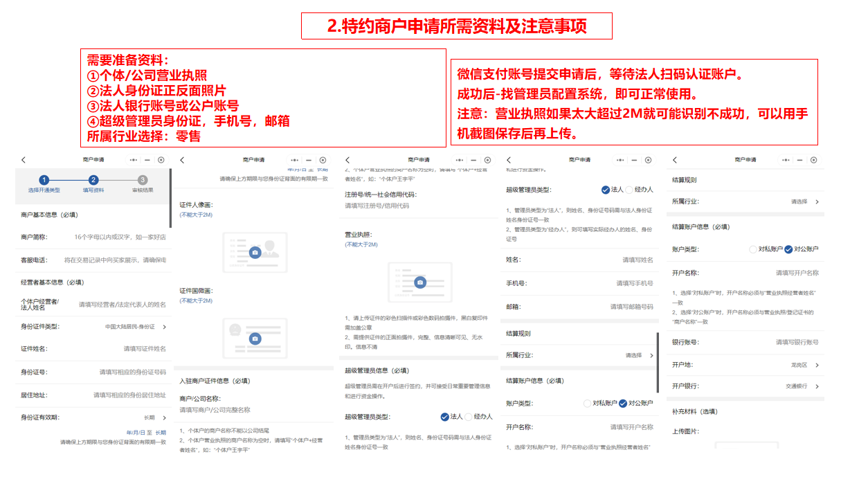This screenshot has height=486, width=868.
Task: Tap back arrow in fourth phone screenshot
Action: [x=509, y=160]
